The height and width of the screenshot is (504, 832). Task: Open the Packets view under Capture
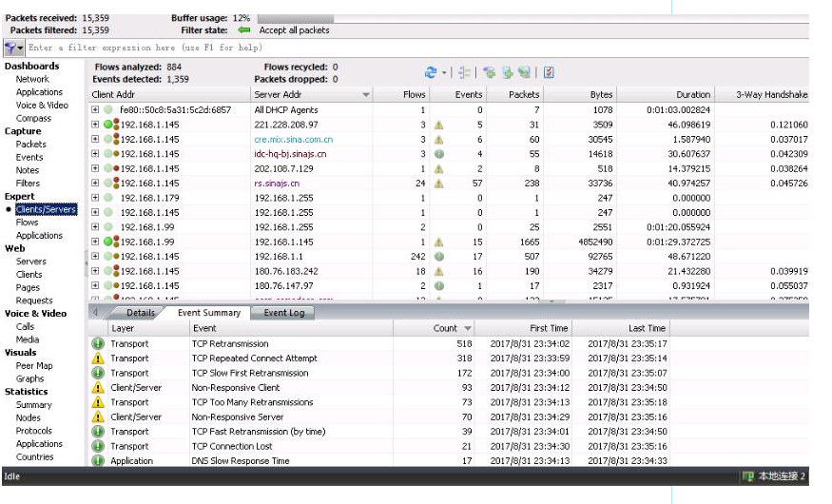tap(30, 145)
